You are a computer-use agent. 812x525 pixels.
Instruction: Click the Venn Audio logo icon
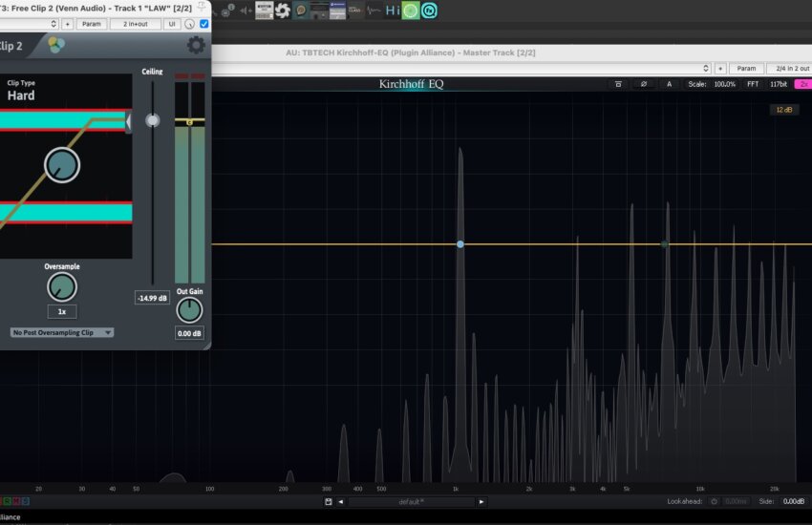tap(57, 45)
